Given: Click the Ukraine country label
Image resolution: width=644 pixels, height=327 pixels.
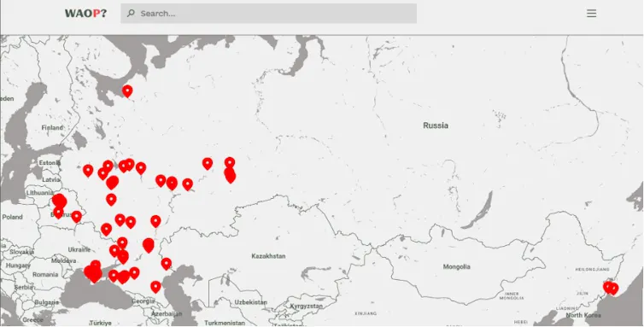Looking at the screenshot, I should 79,249.
